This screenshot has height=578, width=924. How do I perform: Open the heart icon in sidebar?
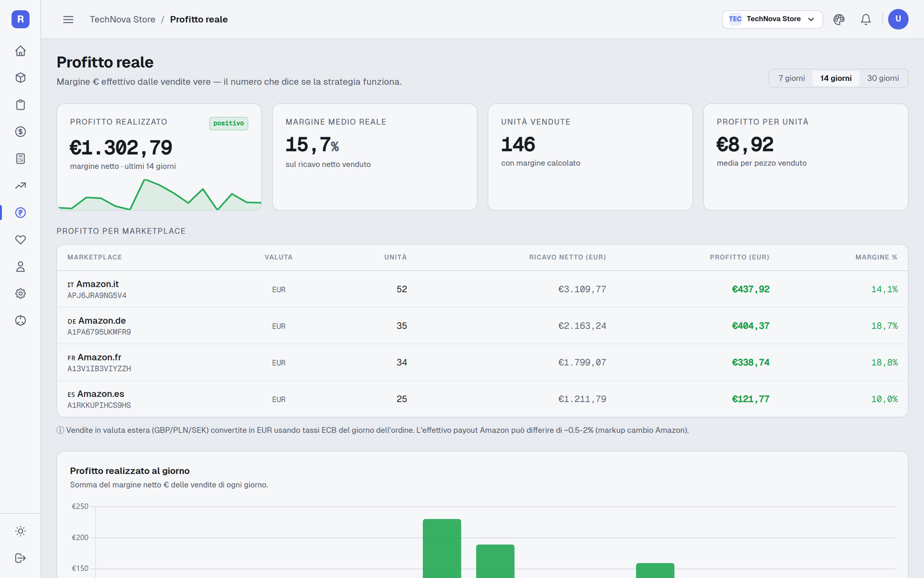point(21,240)
